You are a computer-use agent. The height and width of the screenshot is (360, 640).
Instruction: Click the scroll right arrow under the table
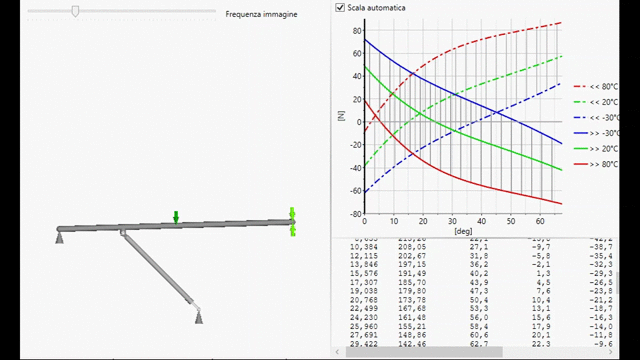pyautogui.click(x=611, y=352)
